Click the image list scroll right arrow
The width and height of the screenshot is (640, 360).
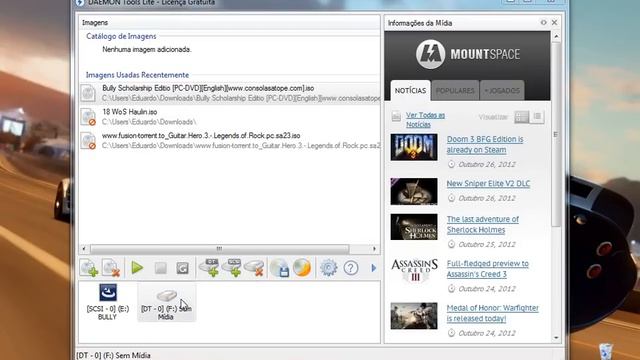point(375,249)
